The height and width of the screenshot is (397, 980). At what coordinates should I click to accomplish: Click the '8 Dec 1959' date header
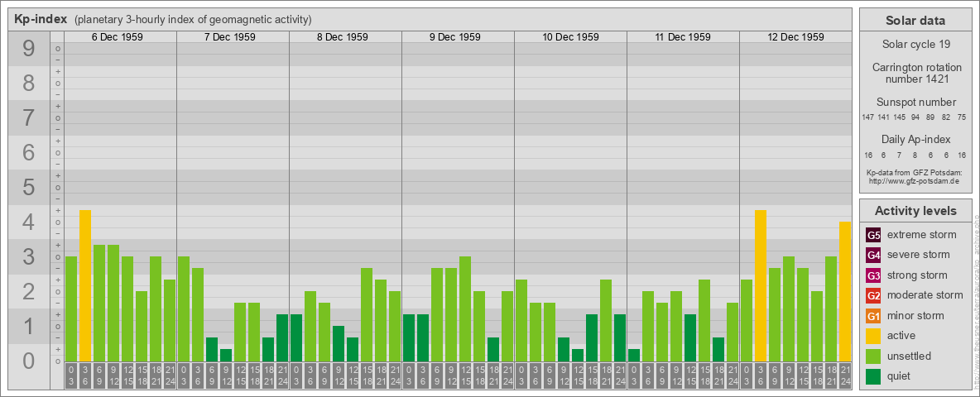342,37
